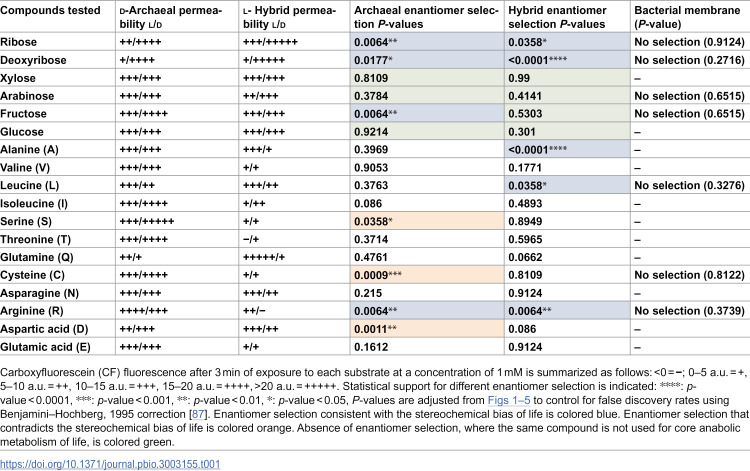Select the D-Archaeal permeability L/D header
The height and width of the screenshot is (471, 750).
(171, 17)
